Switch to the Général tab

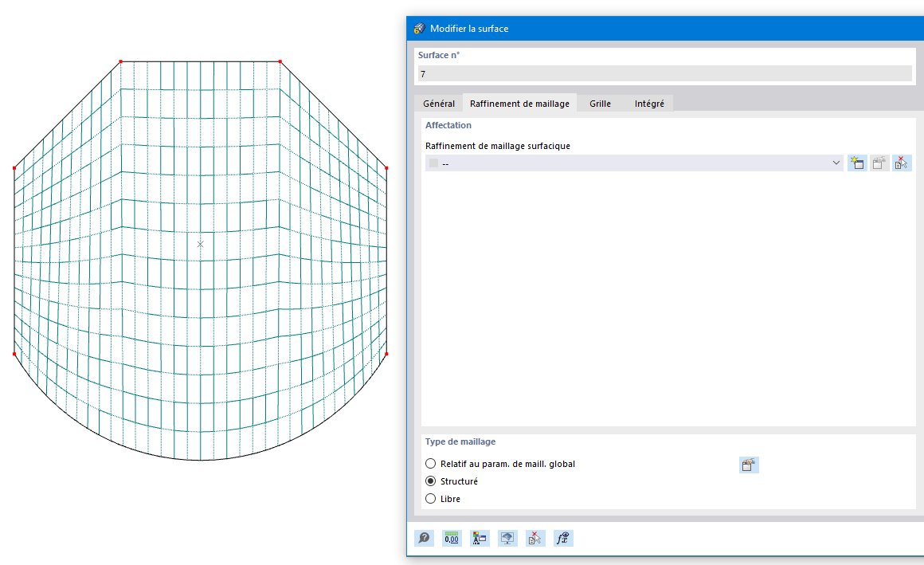(x=439, y=104)
